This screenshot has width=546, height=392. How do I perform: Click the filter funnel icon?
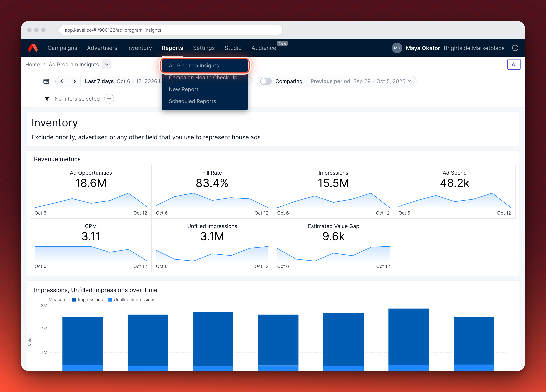point(47,99)
